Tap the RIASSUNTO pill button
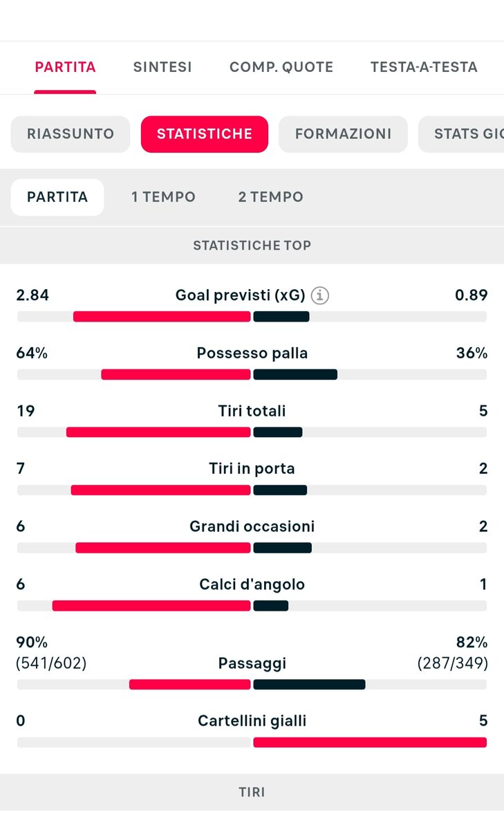The width and height of the screenshot is (504, 830). (x=71, y=134)
